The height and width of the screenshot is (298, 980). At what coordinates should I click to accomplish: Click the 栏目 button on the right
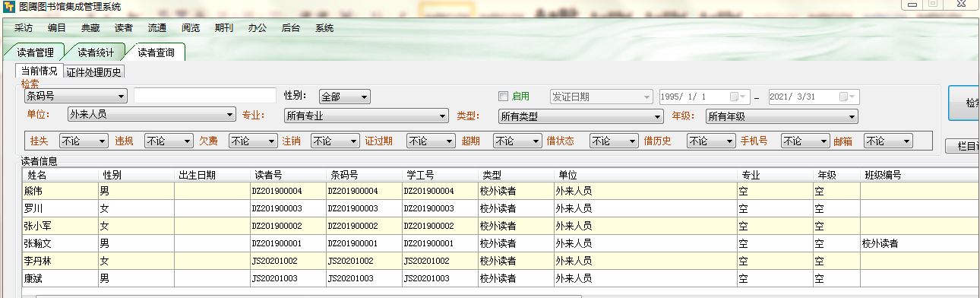pos(963,146)
